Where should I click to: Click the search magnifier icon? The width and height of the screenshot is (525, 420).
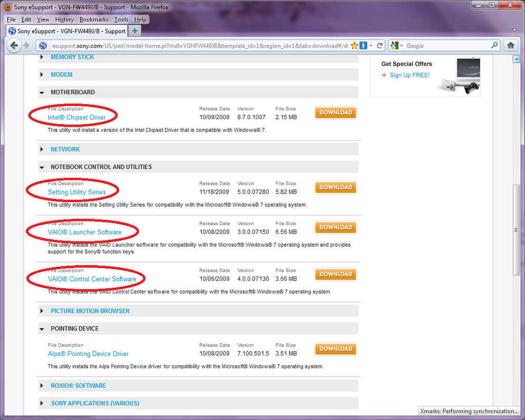coord(495,45)
